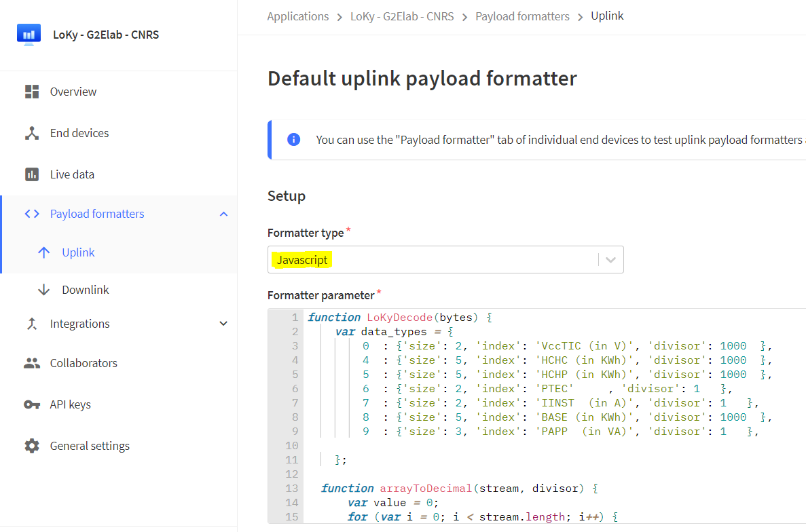806x532 pixels.
Task: Click the End devices icon
Action: click(32, 133)
